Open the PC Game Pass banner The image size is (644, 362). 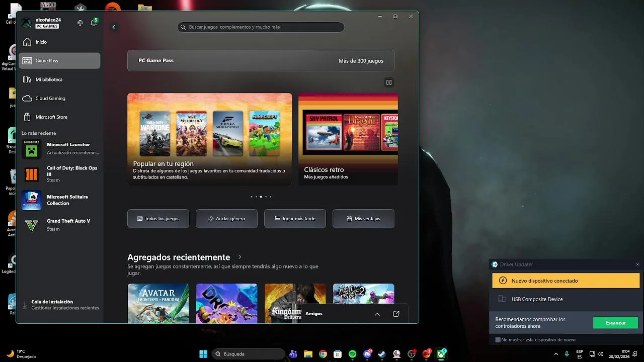coord(261,61)
